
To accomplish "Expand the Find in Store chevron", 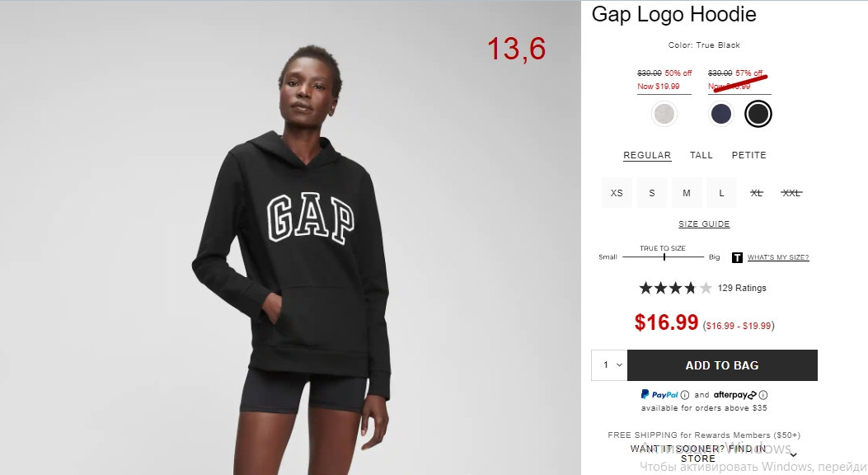I will click(793, 454).
